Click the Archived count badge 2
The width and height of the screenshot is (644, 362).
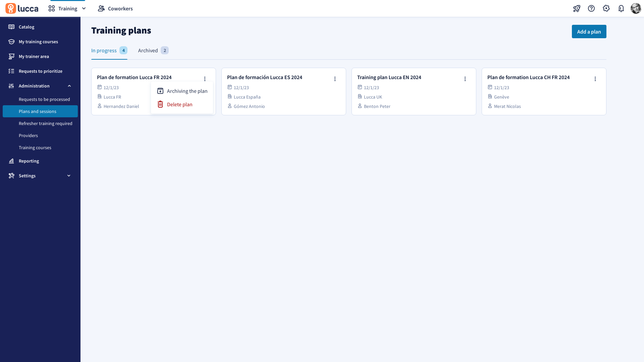tap(165, 50)
